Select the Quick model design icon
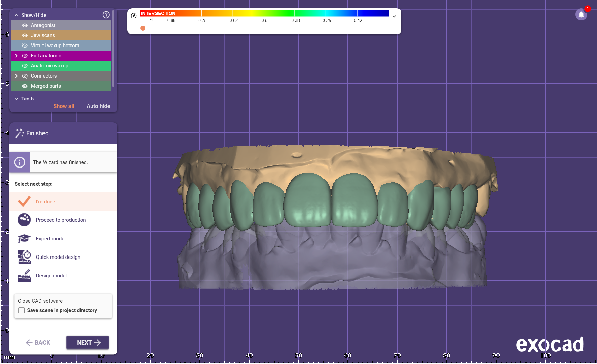 coord(24,257)
